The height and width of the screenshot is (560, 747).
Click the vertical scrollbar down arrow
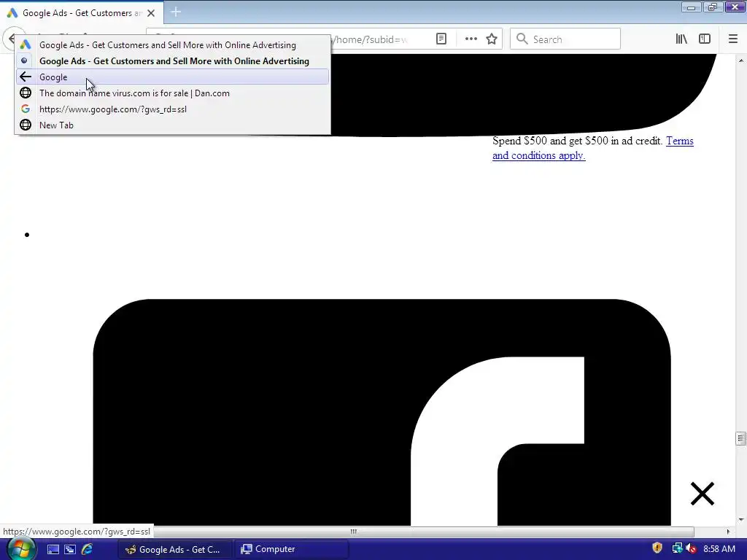(740, 519)
